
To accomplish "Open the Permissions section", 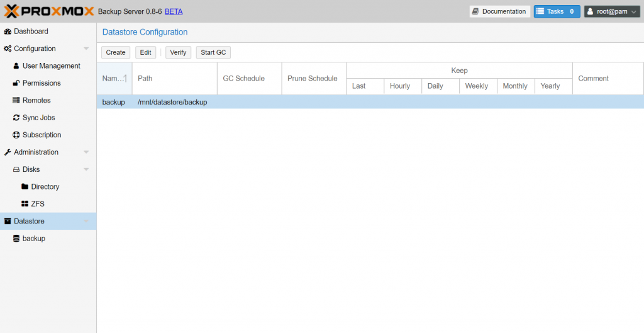I will click(x=48, y=83).
